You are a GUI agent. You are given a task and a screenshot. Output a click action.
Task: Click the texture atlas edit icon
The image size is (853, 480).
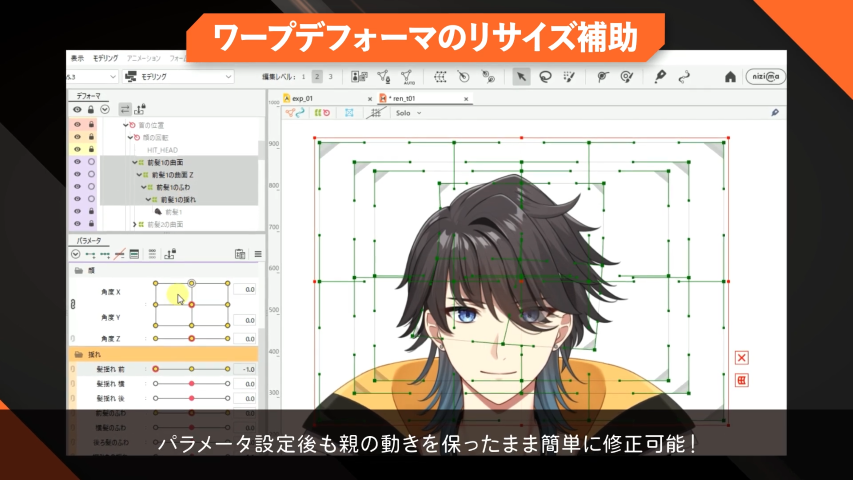click(x=359, y=77)
